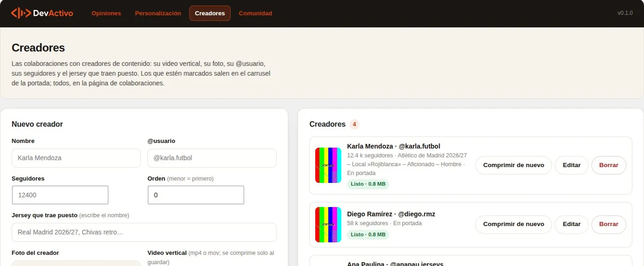The width and height of the screenshot is (644, 266).
Task: Click the Listo 0.8 MB badge for Diego
Action: [368, 234]
